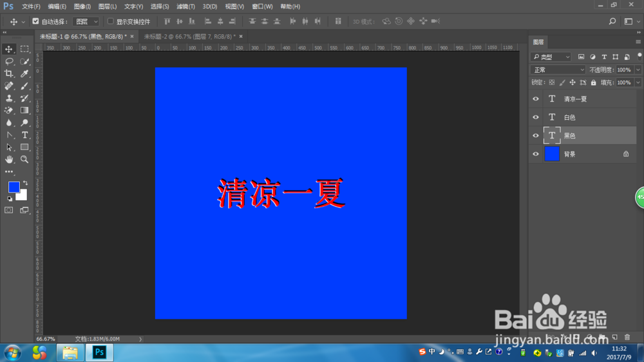Set the white background color swatch
Screen dimensions: 644x362
click(22, 196)
